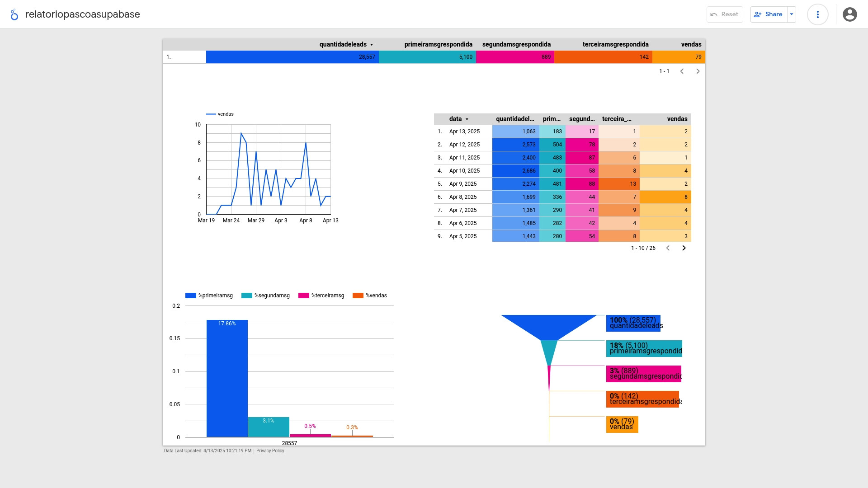Click the vendas column header in data table
This screenshot has width=868, height=488.
(x=677, y=119)
